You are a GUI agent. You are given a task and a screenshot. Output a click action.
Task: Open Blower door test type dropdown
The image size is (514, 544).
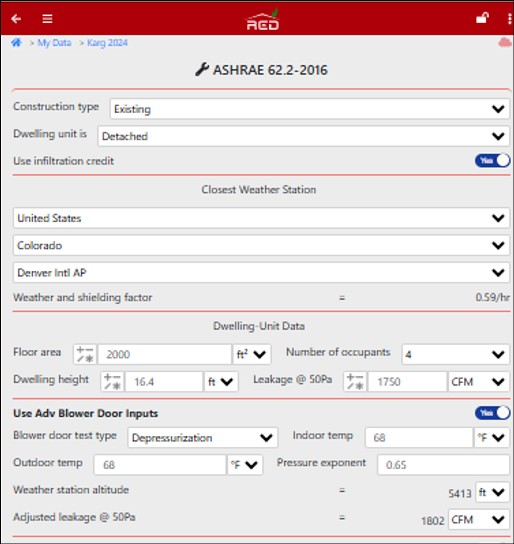[203, 437]
